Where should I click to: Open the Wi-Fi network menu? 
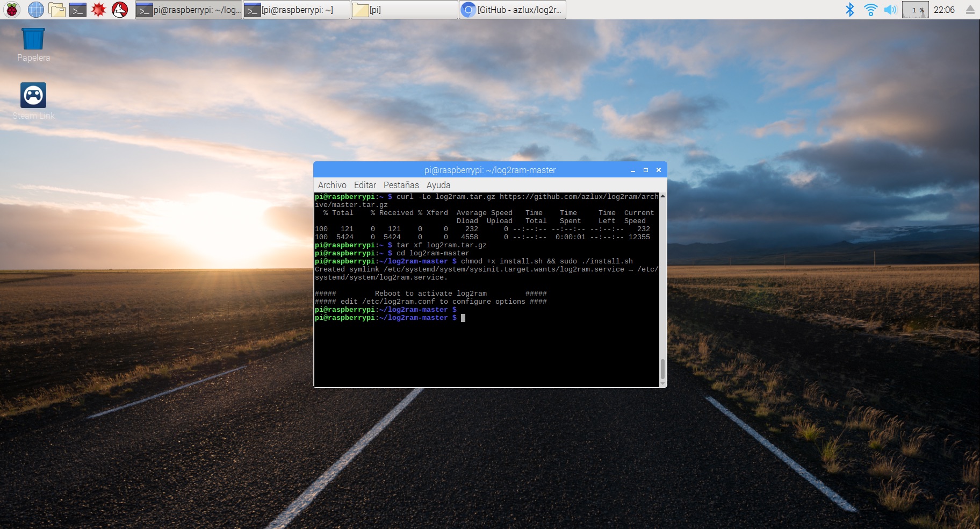click(870, 10)
